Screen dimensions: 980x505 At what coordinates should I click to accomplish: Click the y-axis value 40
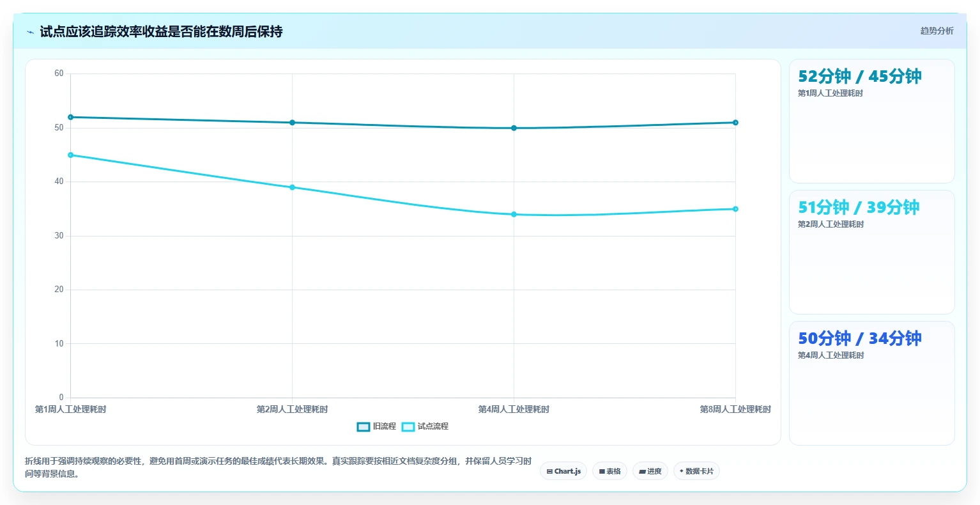[59, 182]
